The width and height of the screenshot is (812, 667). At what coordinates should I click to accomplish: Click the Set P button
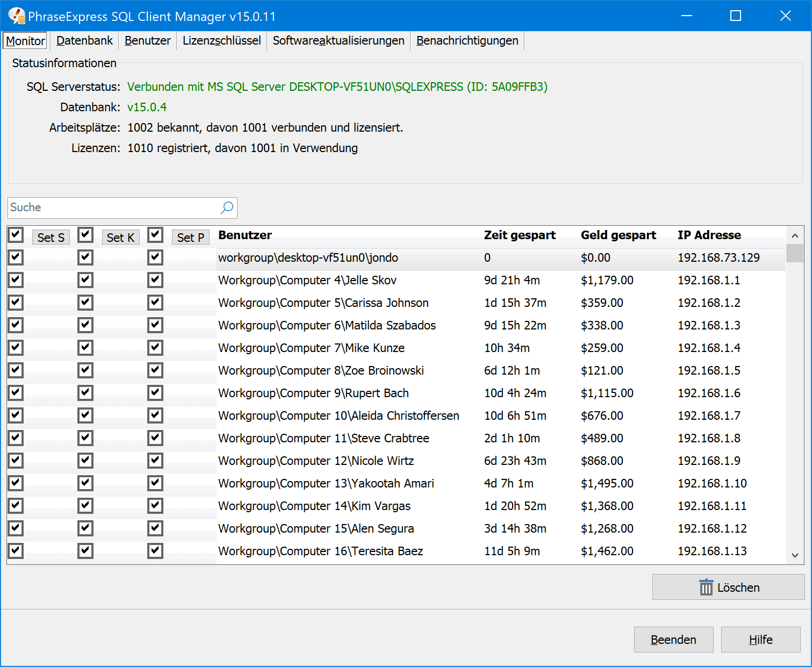[191, 238]
